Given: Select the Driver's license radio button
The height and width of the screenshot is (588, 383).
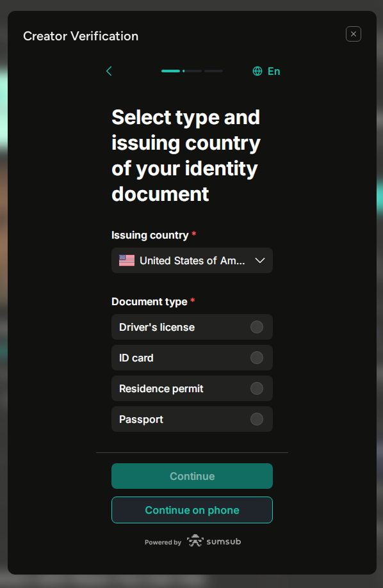Looking at the screenshot, I should point(257,327).
